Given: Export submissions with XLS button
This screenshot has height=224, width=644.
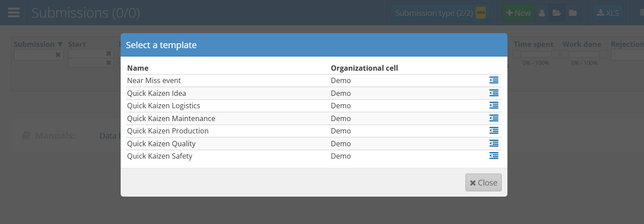Looking at the screenshot, I should coord(608,13).
